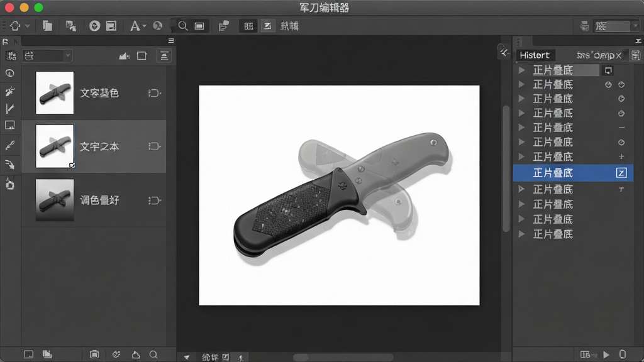Click the histogram icon above the layer list
This screenshot has height=362, width=644.
pos(124,56)
